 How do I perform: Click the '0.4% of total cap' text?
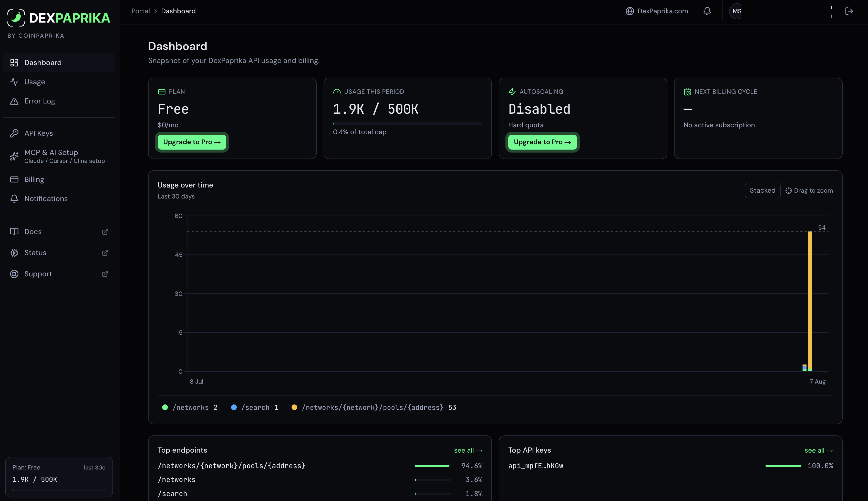click(360, 132)
